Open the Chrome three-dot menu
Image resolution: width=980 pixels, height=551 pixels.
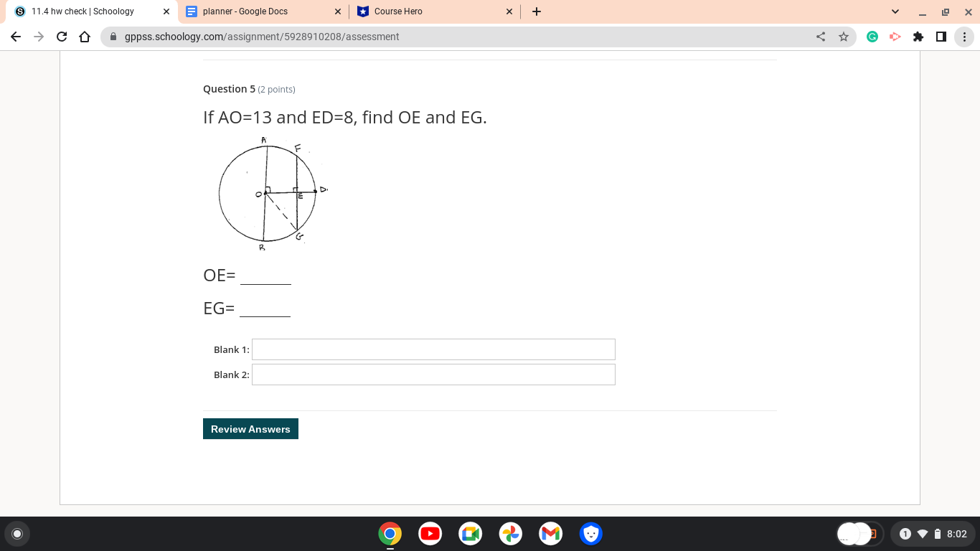pos(964,37)
